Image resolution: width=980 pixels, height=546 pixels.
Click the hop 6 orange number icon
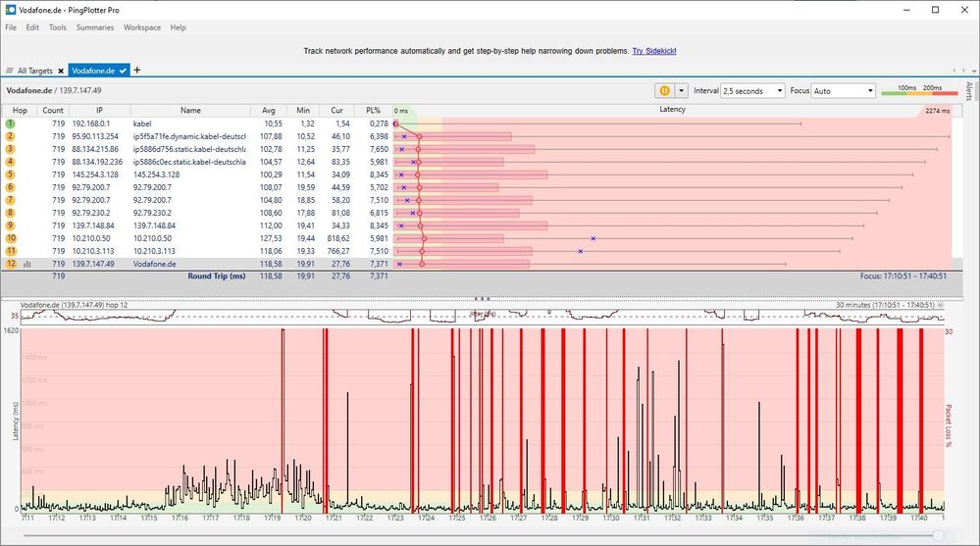(10, 187)
